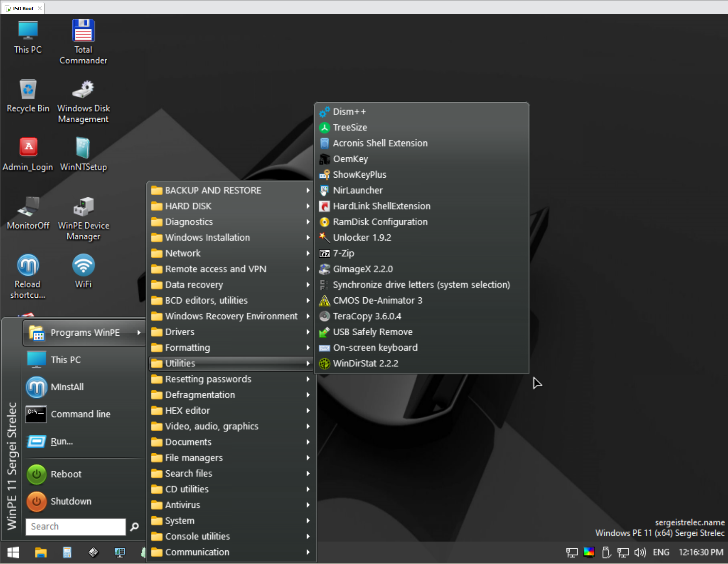728x564 pixels.
Task: Open Formatting folder menu
Action: [x=231, y=348]
